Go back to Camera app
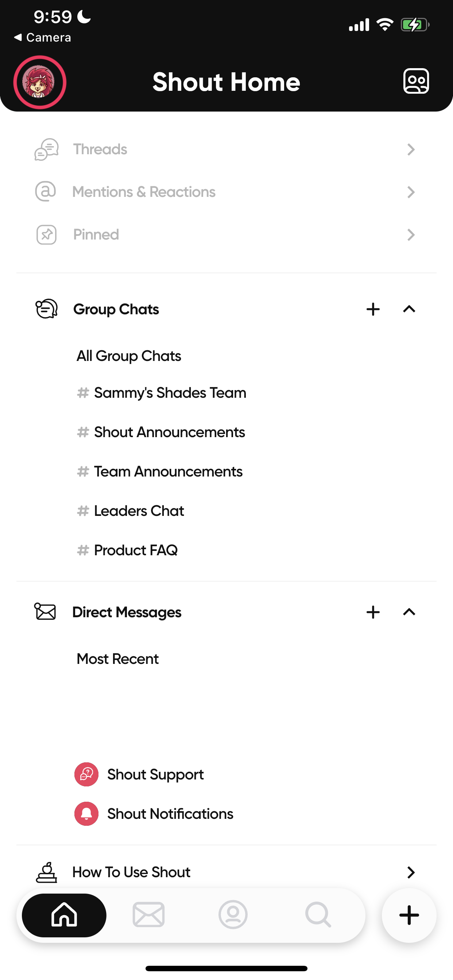This screenshot has height=980, width=453. point(42,37)
